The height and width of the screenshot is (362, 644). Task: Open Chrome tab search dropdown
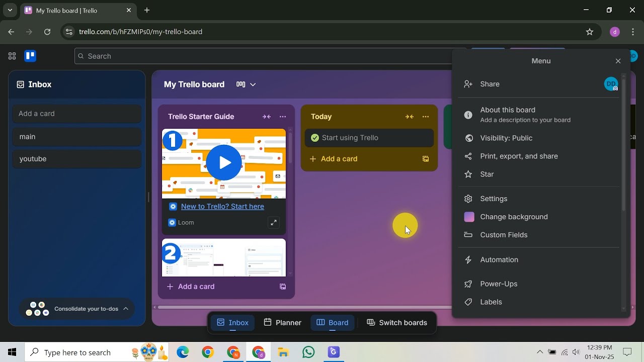click(10, 10)
